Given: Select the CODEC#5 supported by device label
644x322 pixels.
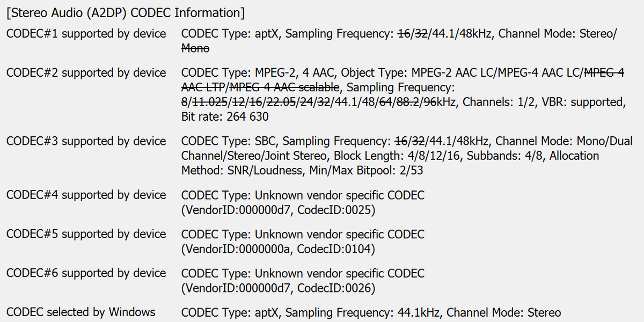Looking at the screenshot, I should [86, 234].
